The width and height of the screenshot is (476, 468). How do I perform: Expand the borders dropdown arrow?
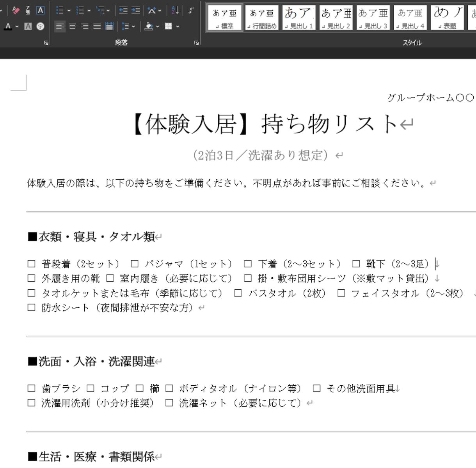click(178, 27)
